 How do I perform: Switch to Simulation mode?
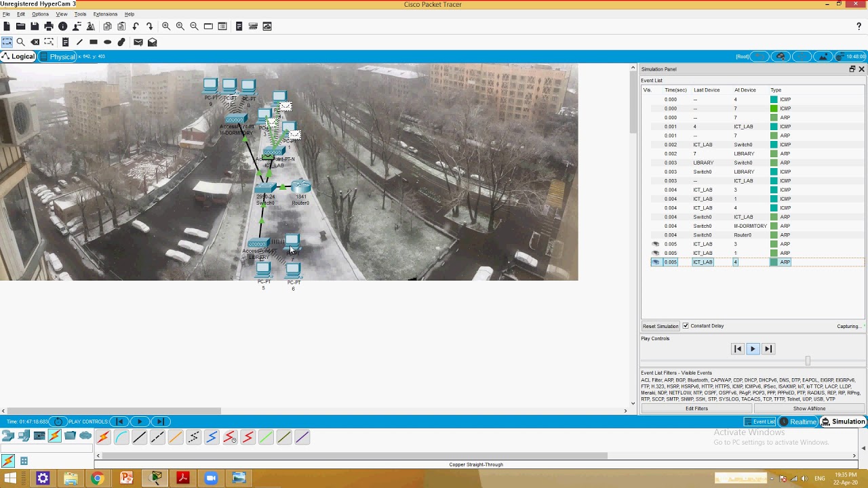pyautogui.click(x=844, y=422)
